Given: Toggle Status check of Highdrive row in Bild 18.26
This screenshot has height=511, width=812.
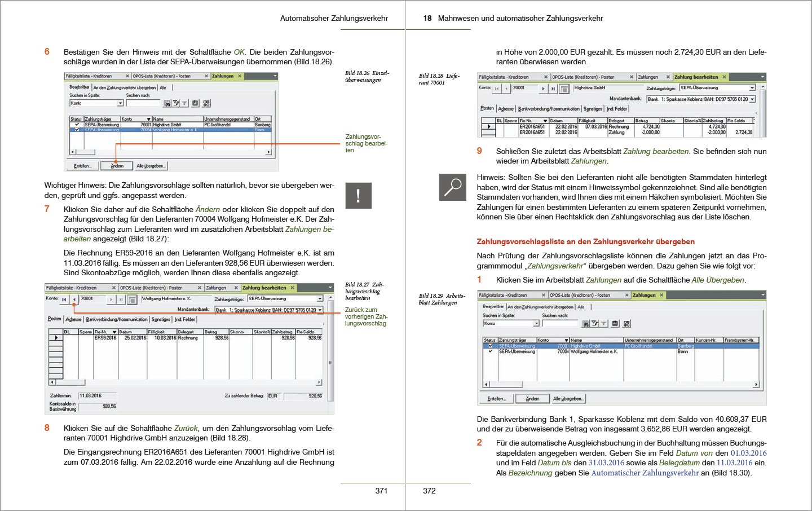Looking at the screenshot, I should [x=77, y=125].
